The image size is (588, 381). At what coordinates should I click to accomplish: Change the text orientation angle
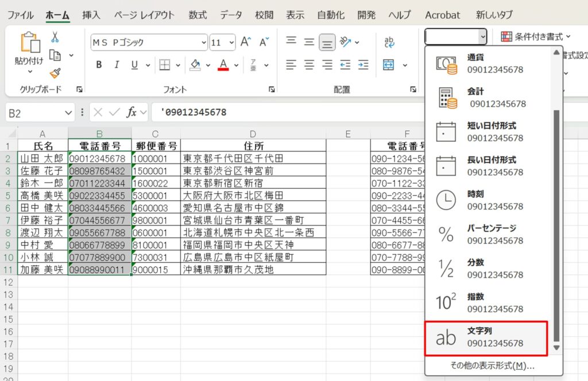tap(345, 41)
